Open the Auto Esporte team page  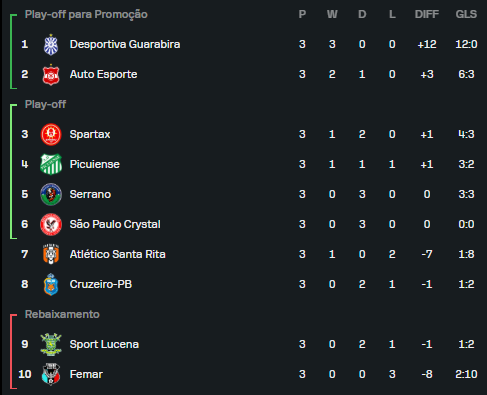point(103,74)
